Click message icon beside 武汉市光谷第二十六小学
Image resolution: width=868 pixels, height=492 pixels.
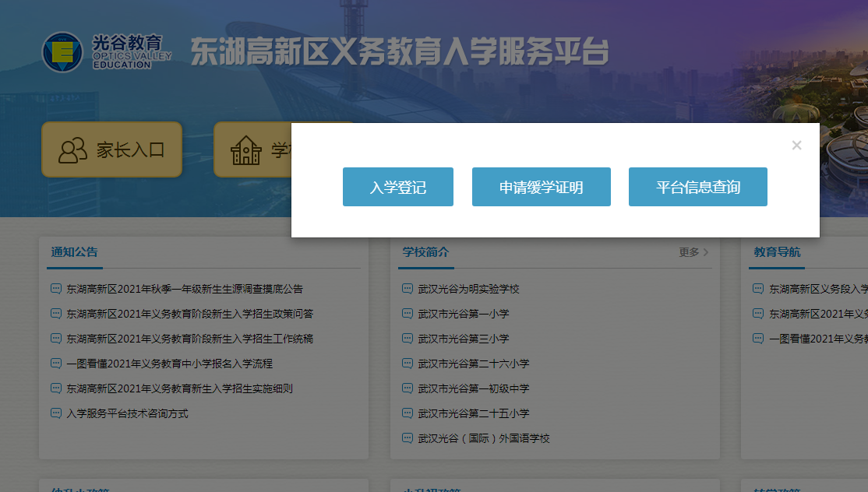(x=408, y=364)
